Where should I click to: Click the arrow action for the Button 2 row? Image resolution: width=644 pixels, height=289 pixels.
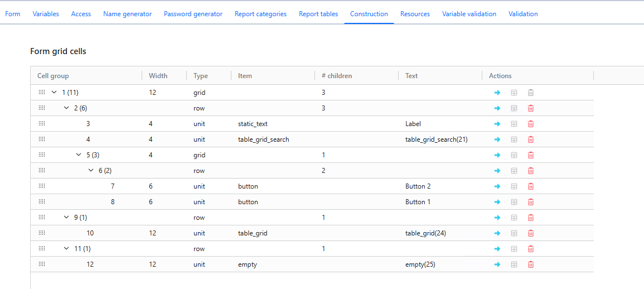(497, 186)
